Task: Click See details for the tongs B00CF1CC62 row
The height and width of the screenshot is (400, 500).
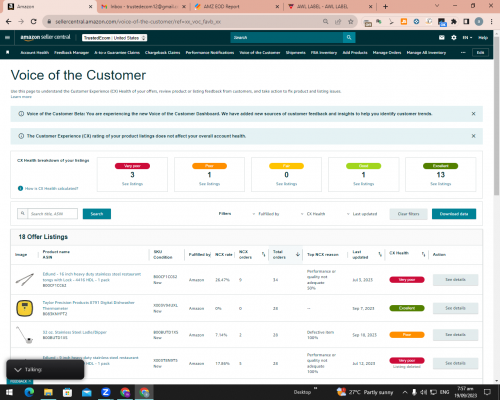Action: [455, 280]
